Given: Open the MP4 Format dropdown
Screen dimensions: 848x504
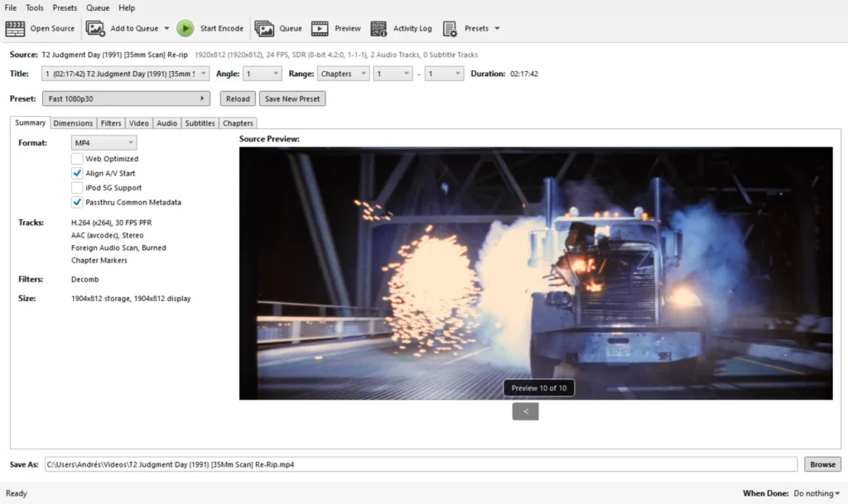Looking at the screenshot, I should click(x=104, y=142).
